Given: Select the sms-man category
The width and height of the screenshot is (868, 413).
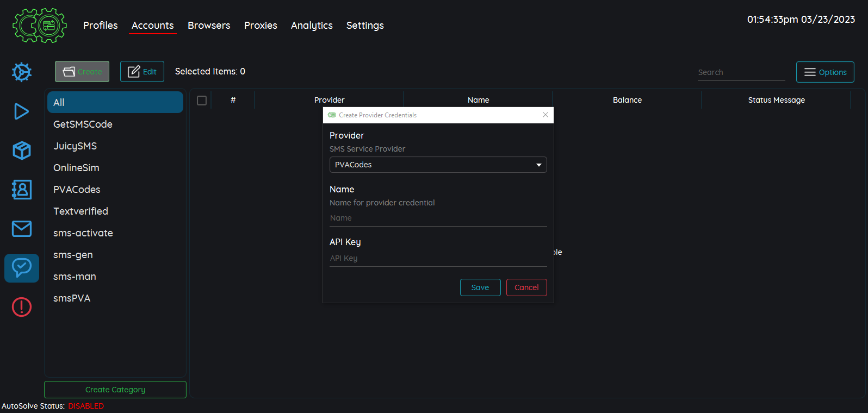Looking at the screenshot, I should coord(115,276).
